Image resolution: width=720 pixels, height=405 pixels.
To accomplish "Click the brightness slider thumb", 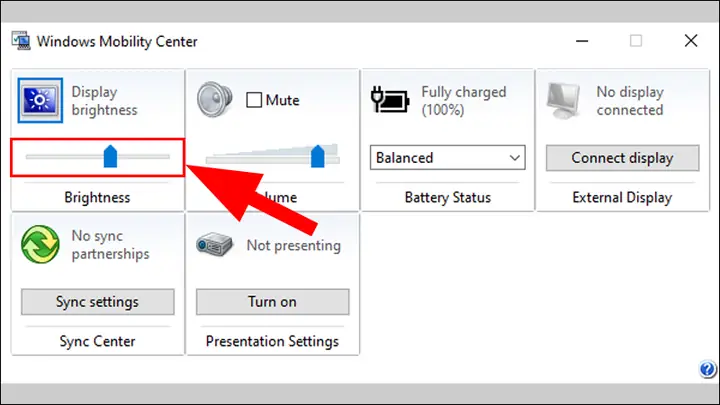I will point(110,156).
